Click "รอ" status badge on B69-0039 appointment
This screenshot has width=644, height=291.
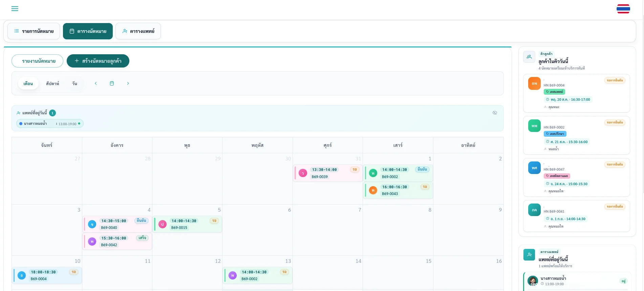coord(355,170)
